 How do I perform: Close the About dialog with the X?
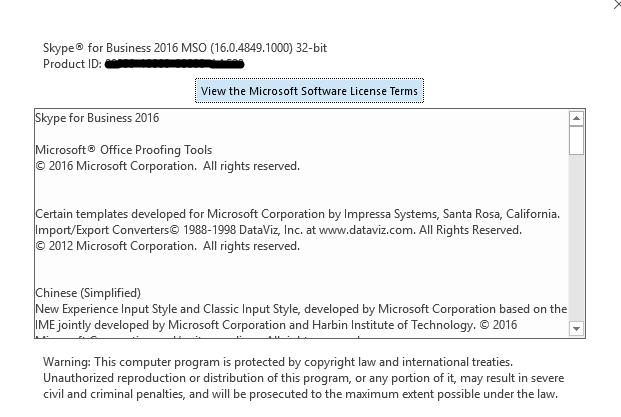click(x=617, y=5)
